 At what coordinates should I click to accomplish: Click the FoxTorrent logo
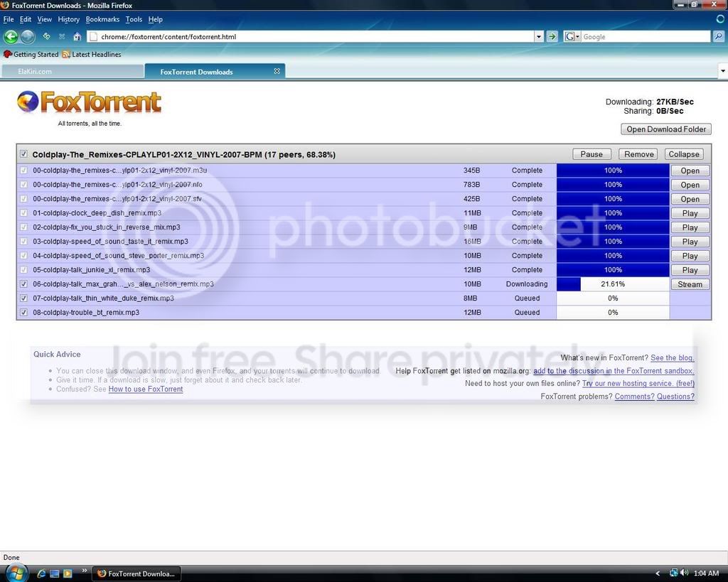click(89, 102)
